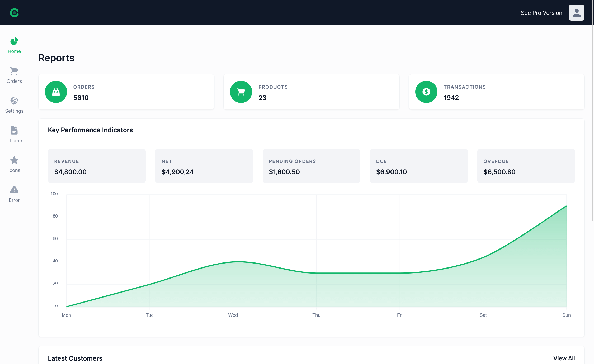The height and width of the screenshot is (364, 594).
Task: Select the Home pie chart icon
Action: [14, 41]
